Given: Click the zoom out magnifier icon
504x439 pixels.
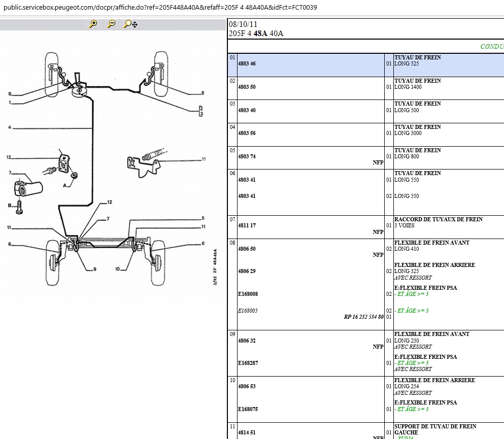Looking at the screenshot, I should coord(112,24).
